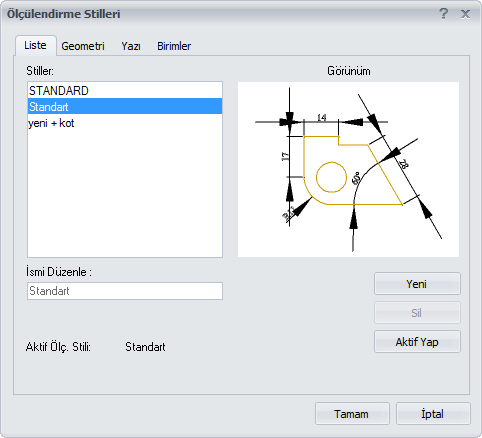Select STANDARD in the styles list
482x438 pixels.
tap(125, 91)
